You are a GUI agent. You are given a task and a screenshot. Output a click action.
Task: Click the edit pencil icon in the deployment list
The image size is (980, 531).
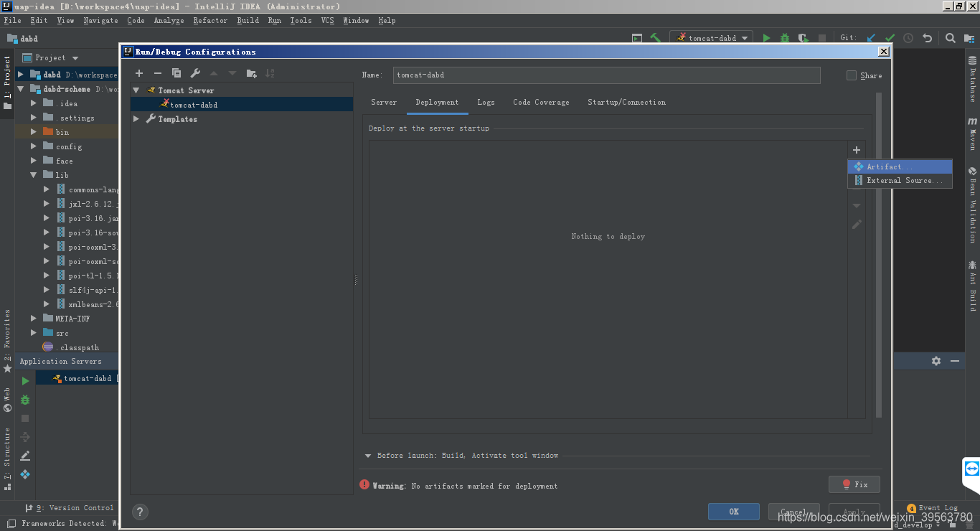(x=857, y=225)
